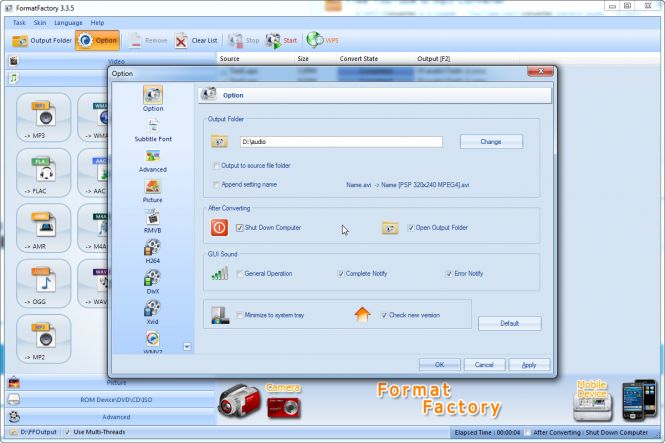665x443 pixels.
Task: Close the Option dialog
Action: point(540,71)
